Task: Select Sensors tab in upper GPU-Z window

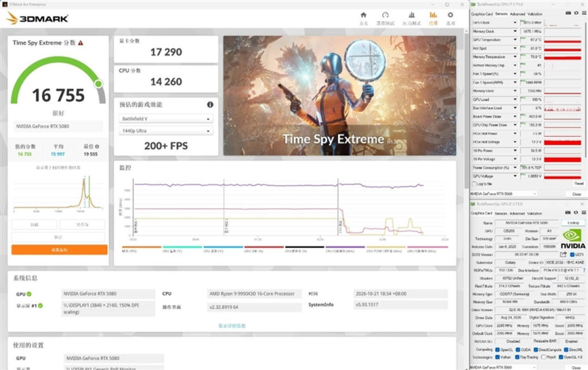Action: (501, 14)
